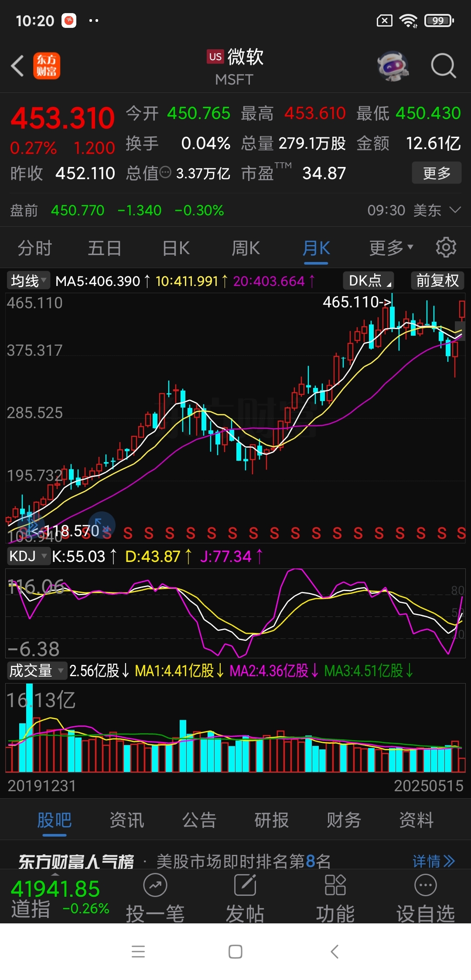Open the 财务 financials tab
Viewport: 471px width, 980px height.
pyautogui.click(x=344, y=820)
